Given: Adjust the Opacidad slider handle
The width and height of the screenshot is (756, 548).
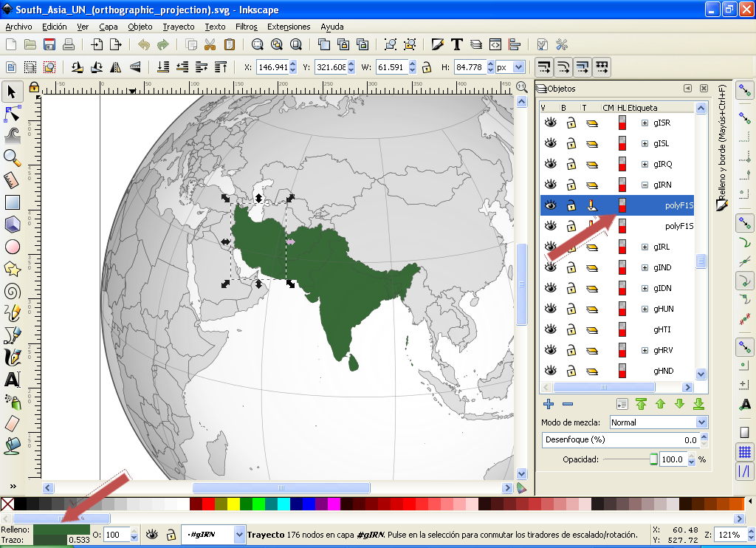Looking at the screenshot, I should click(653, 459).
